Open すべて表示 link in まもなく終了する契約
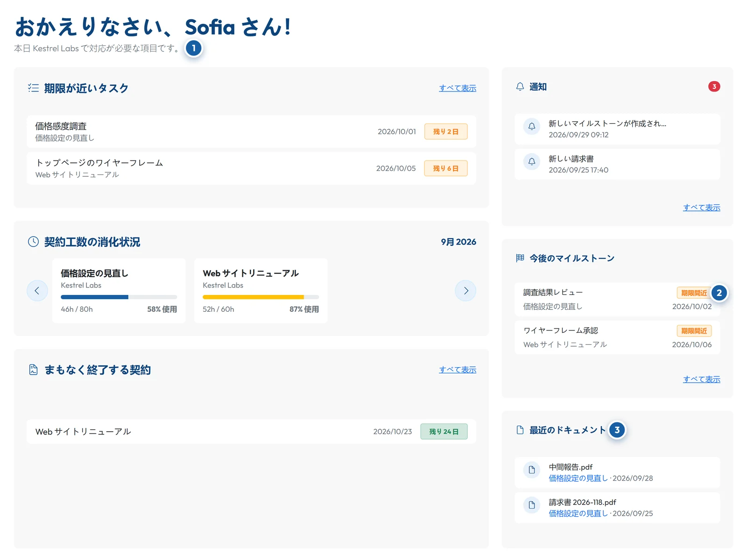Image resolution: width=747 pixels, height=560 pixels. pos(458,370)
